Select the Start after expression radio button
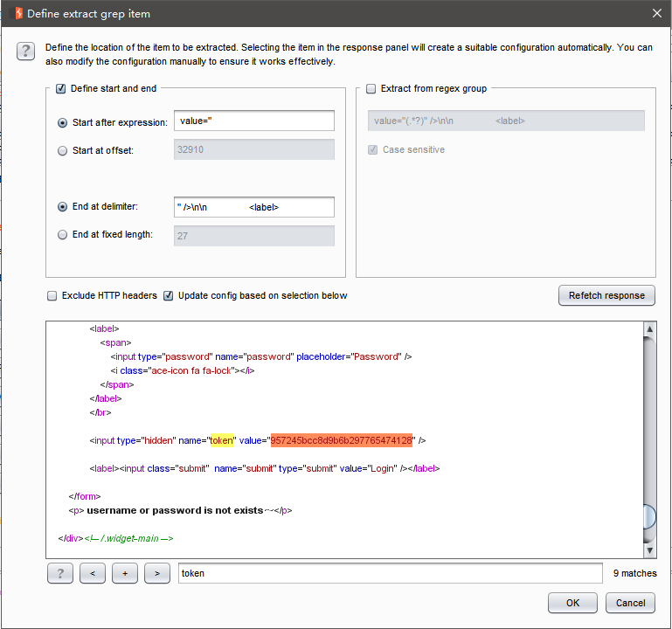 click(x=63, y=123)
